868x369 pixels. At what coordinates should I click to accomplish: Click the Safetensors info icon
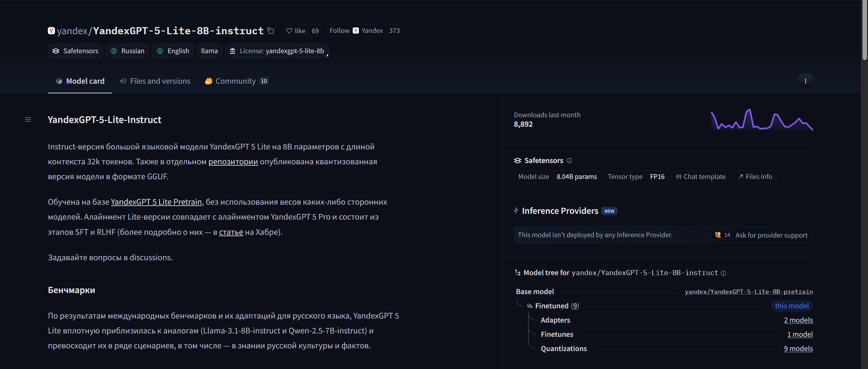570,161
